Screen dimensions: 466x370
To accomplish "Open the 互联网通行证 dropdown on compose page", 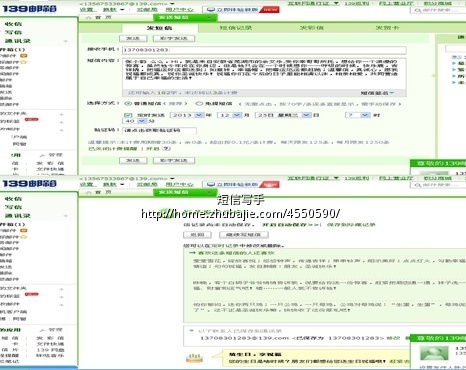I will [313, 3].
